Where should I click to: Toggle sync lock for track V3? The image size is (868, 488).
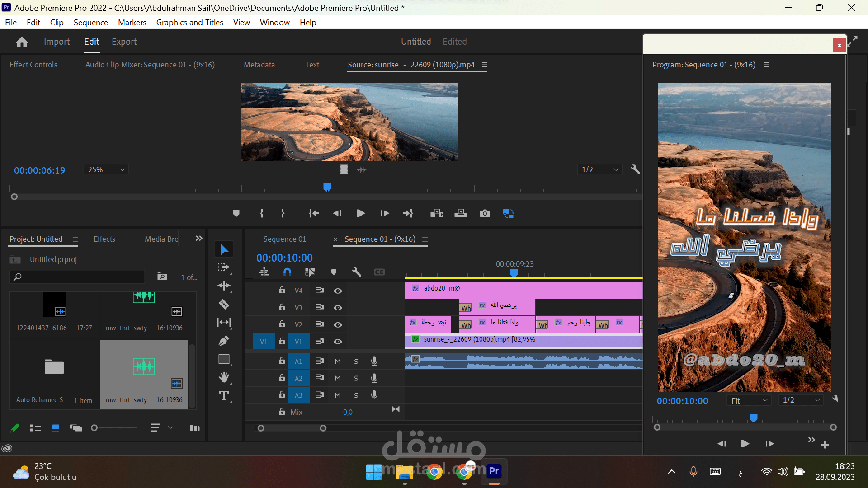(320, 307)
